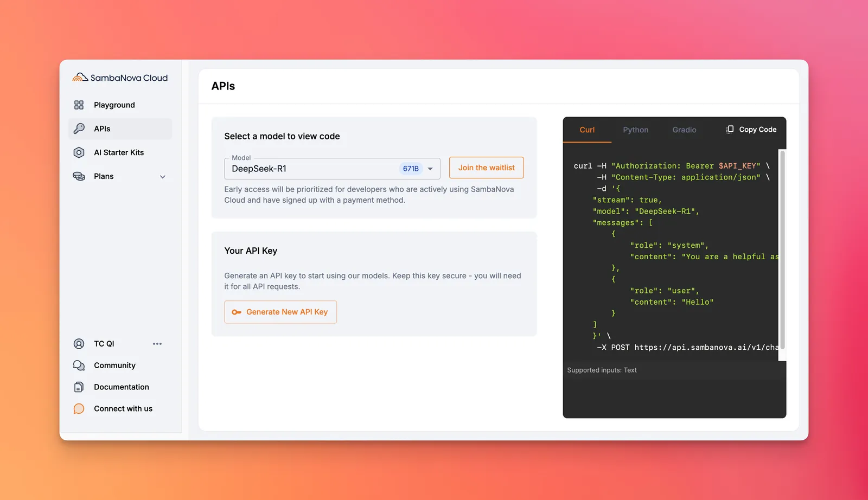Switch to the Gradio tab
The image size is (868, 500).
pos(684,130)
